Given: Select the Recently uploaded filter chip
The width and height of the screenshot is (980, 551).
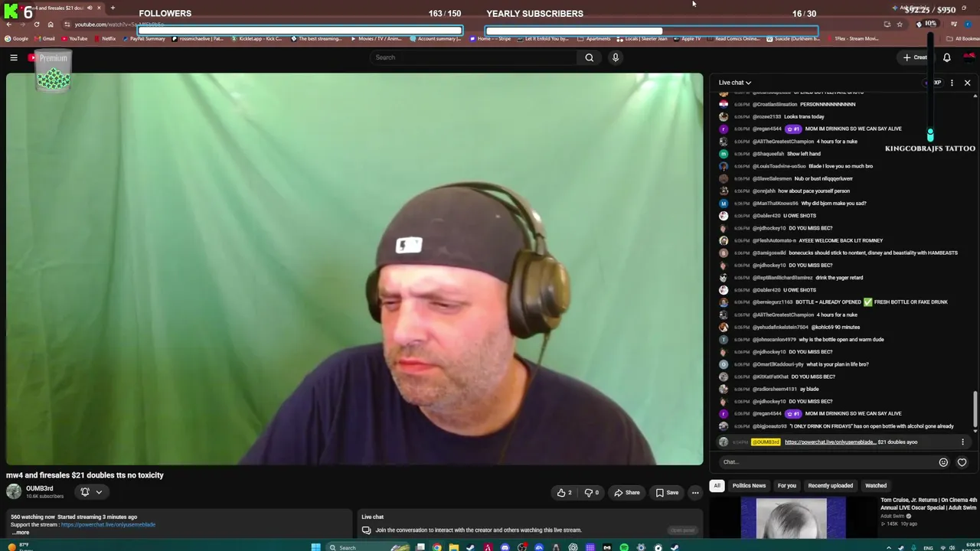Looking at the screenshot, I should click(x=830, y=485).
